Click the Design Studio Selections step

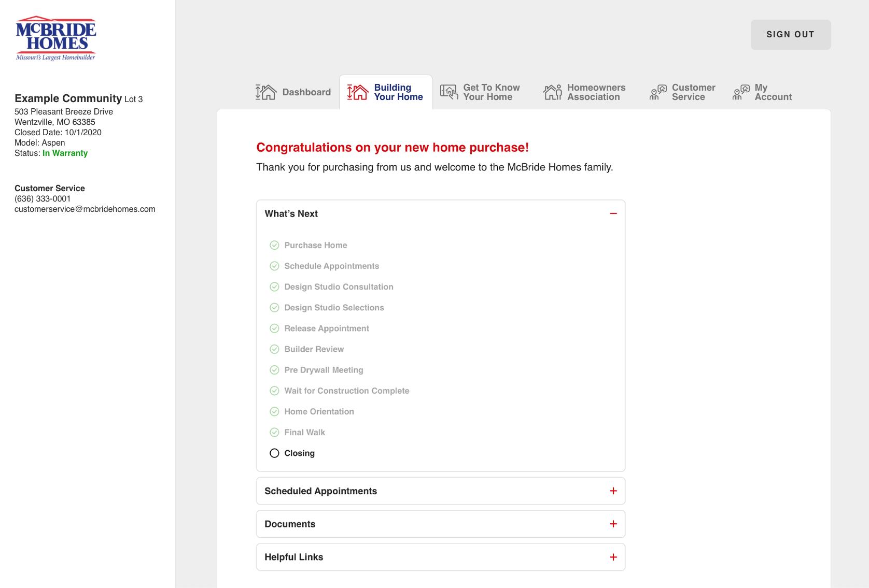[x=334, y=308]
